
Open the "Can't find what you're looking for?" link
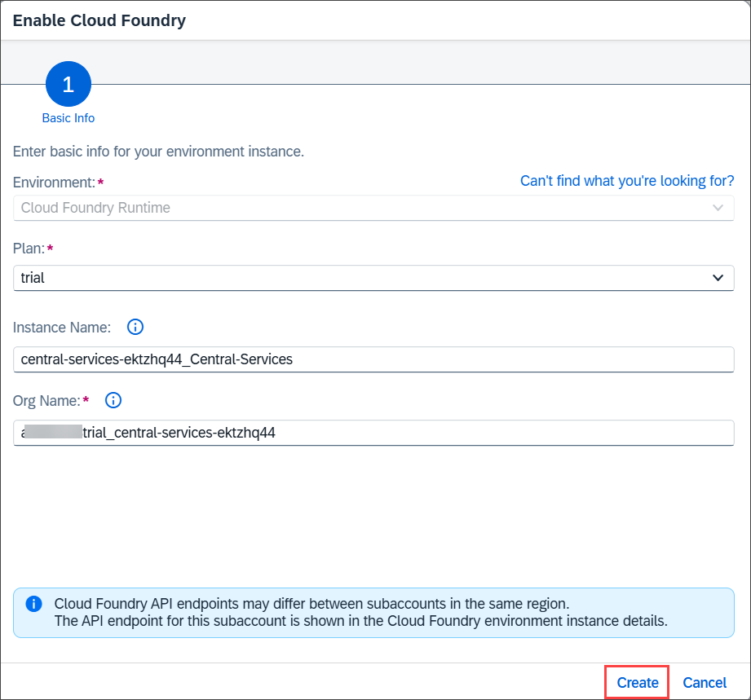(627, 181)
